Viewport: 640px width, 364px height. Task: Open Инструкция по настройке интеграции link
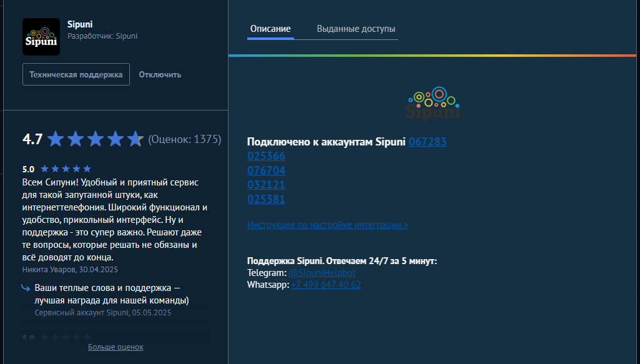coord(328,225)
